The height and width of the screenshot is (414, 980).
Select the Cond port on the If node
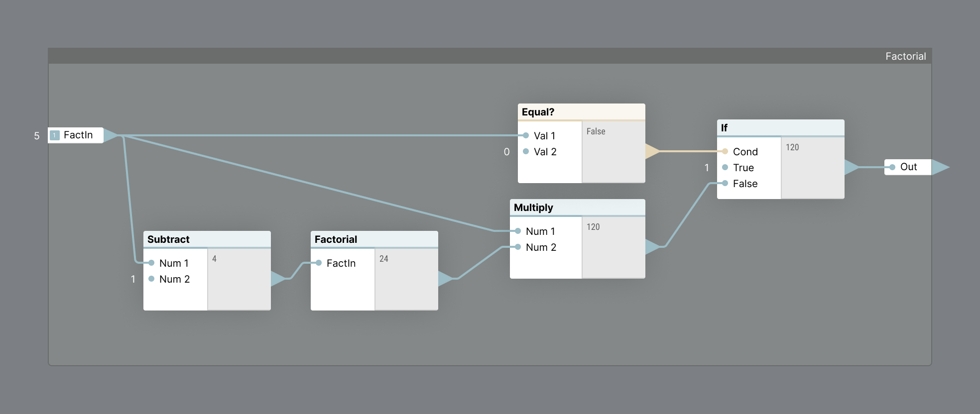pos(726,151)
